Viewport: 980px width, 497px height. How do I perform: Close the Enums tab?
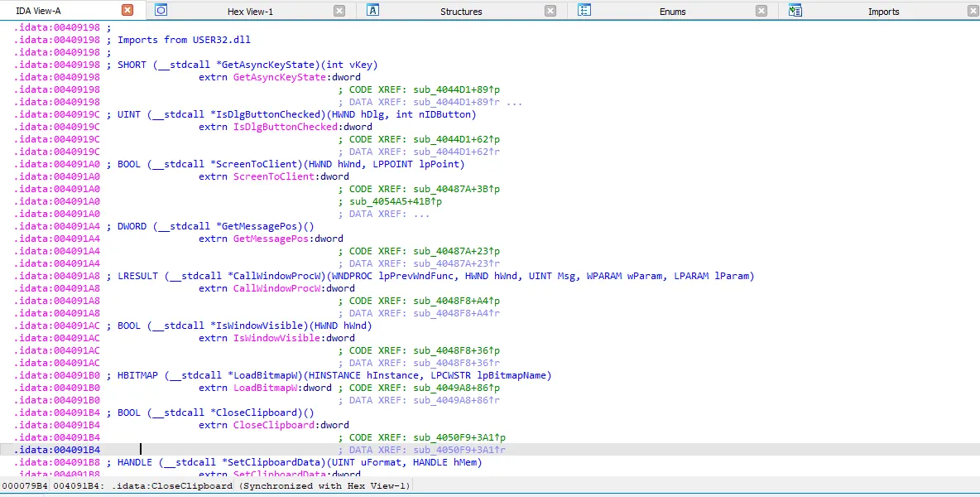click(x=761, y=11)
